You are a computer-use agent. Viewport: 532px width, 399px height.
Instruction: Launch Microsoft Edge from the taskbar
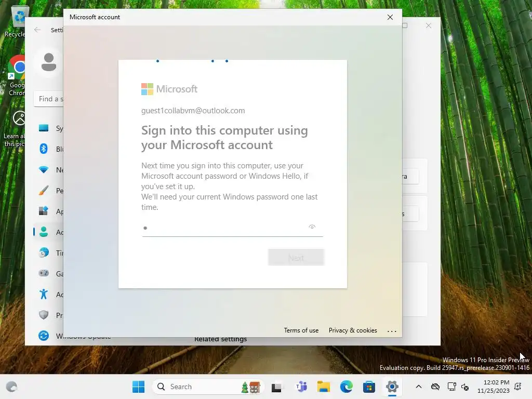click(x=347, y=387)
